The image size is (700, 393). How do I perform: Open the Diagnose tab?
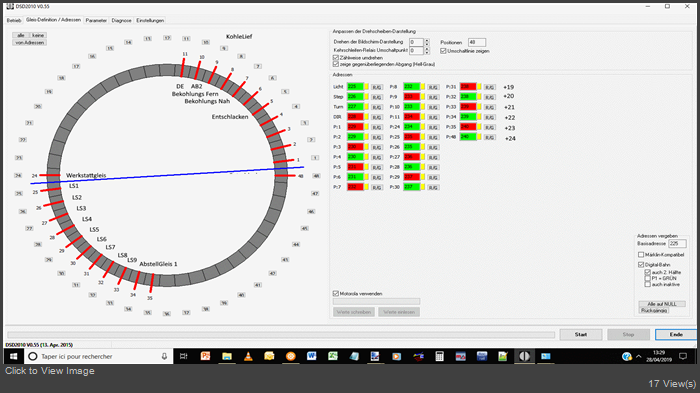pyautogui.click(x=121, y=21)
